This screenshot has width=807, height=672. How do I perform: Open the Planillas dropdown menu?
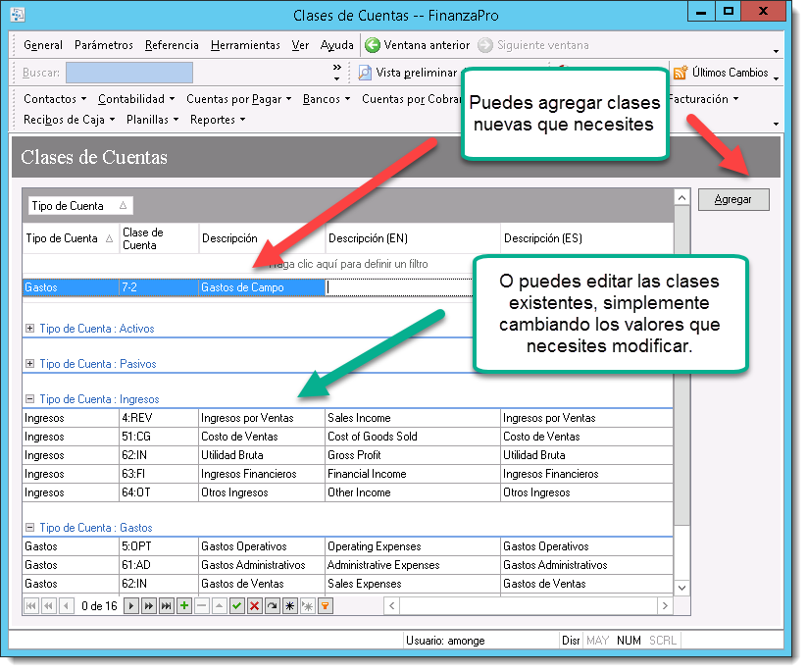click(x=152, y=120)
